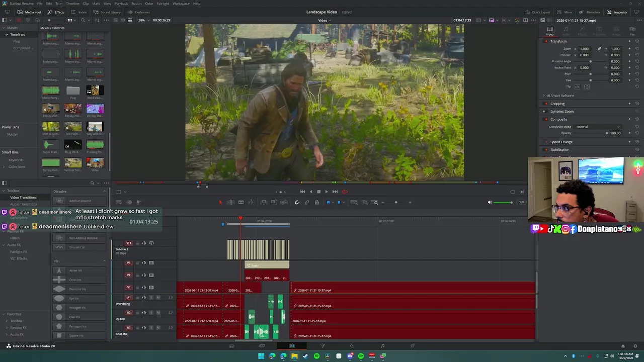Activate the Blade Edit tool
The width and height of the screenshot is (644, 362).
(241, 203)
